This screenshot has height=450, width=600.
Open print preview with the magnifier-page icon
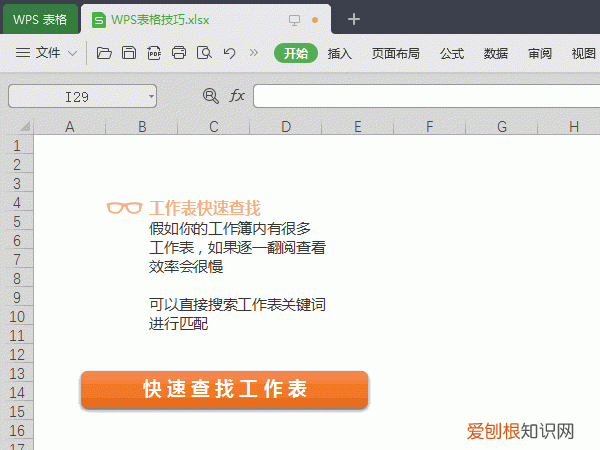point(204,53)
